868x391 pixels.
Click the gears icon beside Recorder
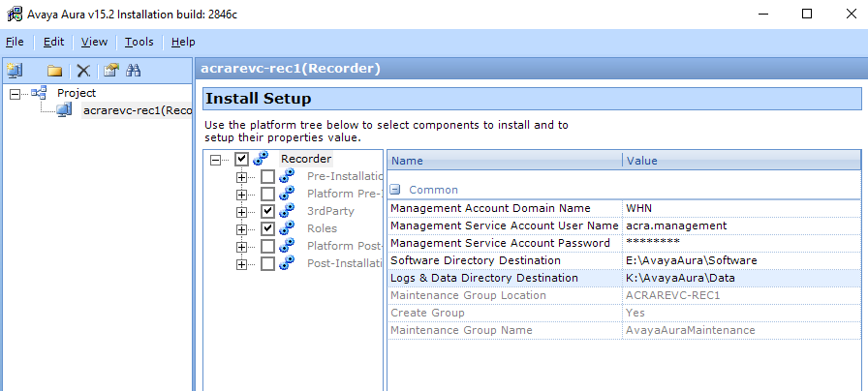[262, 159]
